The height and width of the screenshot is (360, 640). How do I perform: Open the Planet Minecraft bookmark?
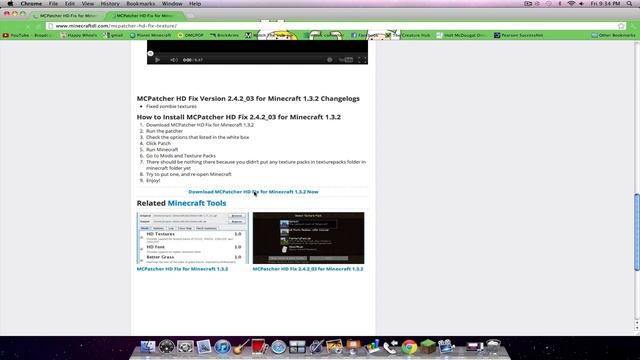150,36
